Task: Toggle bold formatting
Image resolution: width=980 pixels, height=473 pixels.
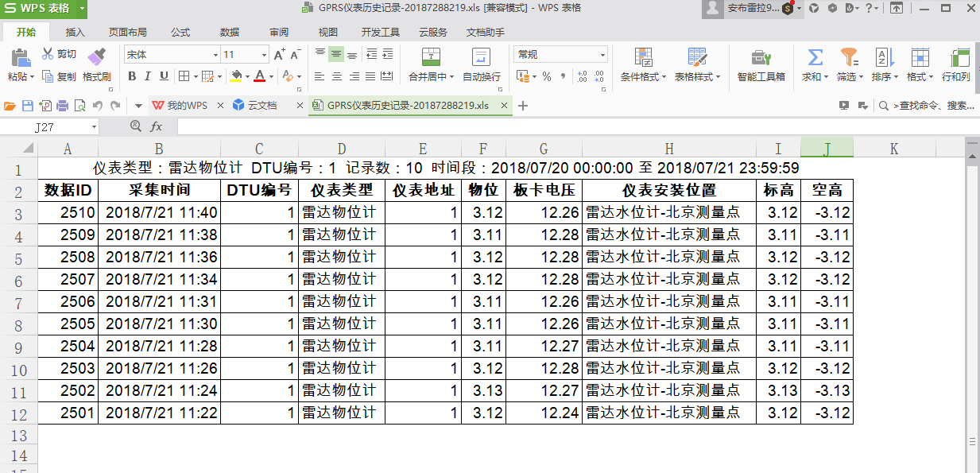Action: [132, 76]
